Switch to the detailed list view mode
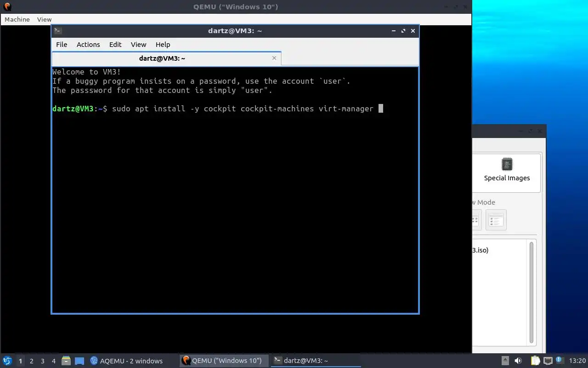588x368 pixels. (496, 220)
